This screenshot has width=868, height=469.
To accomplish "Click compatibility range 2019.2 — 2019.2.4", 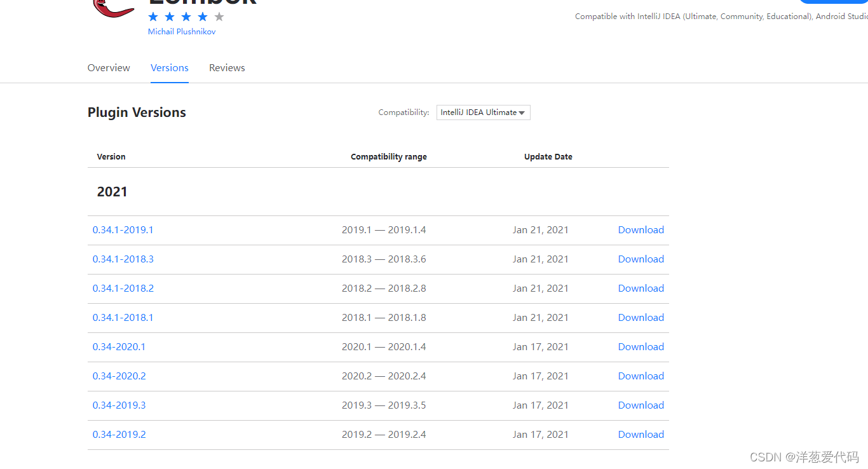I will click(x=384, y=435).
